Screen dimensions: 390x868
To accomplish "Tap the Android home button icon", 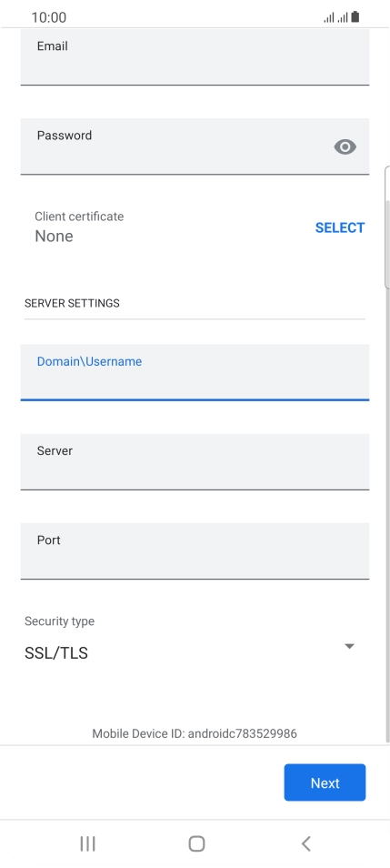I will pos(196,843).
